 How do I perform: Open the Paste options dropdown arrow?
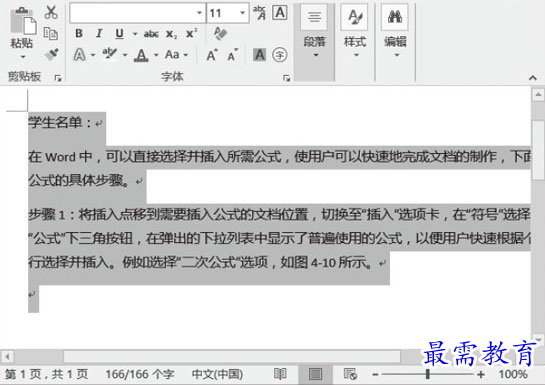[23, 57]
